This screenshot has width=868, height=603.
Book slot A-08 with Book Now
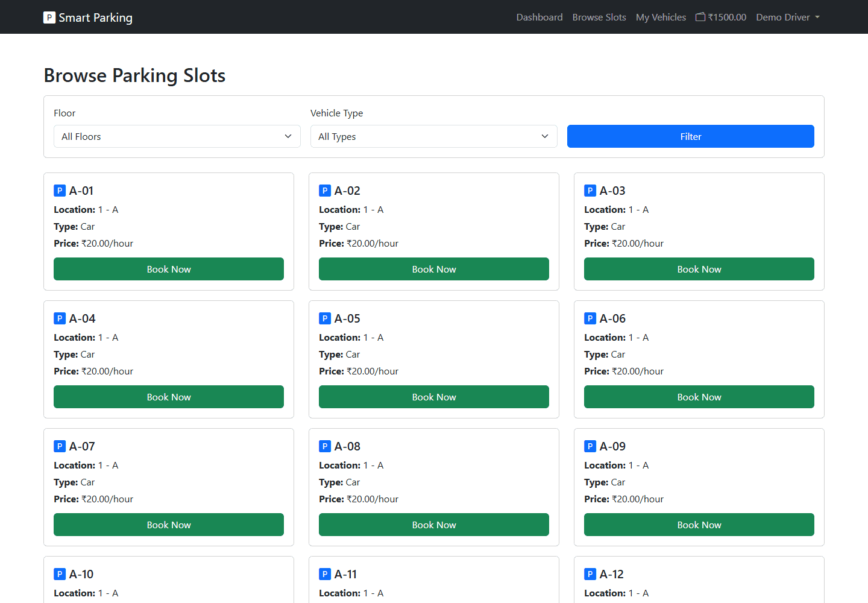(x=434, y=525)
